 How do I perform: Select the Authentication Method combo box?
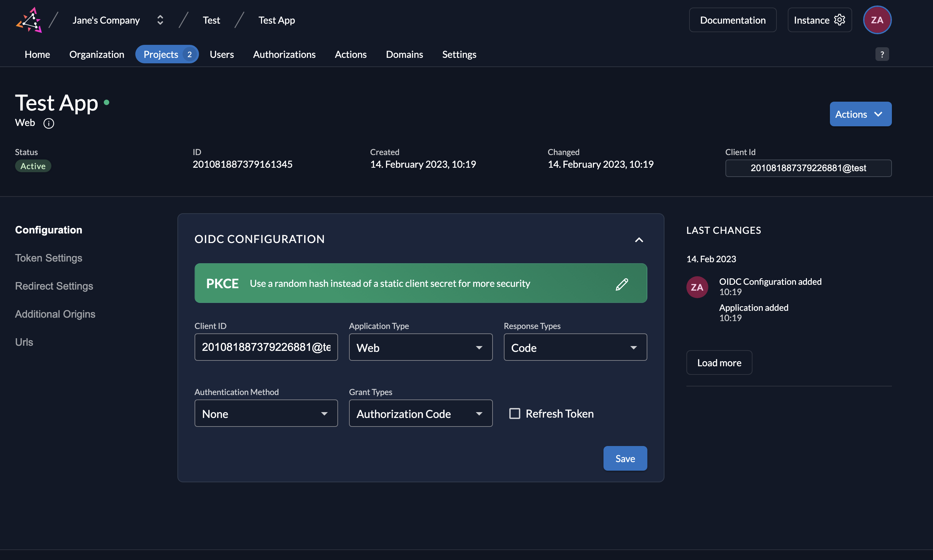click(266, 413)
